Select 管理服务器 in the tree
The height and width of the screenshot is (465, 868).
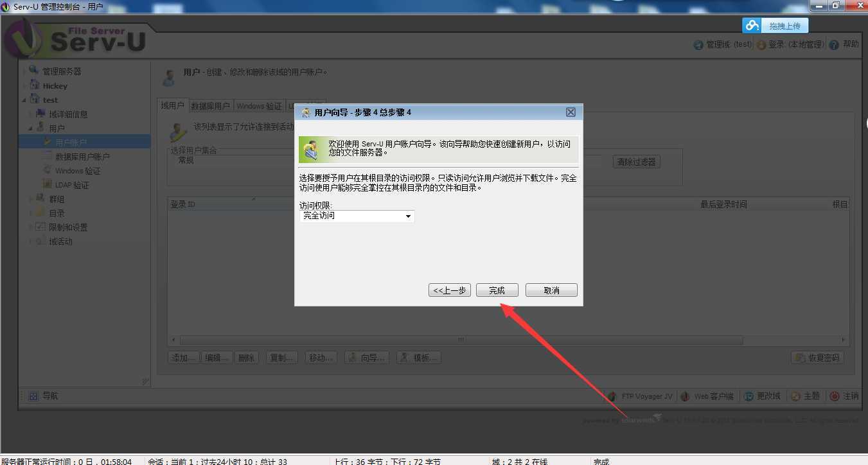[62, 71]
